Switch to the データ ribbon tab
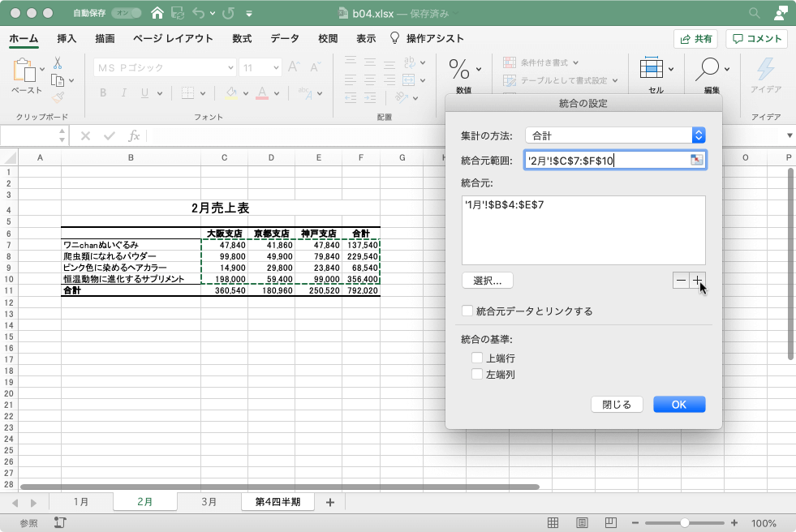The image size is (796, 532). tap(285, 39)
